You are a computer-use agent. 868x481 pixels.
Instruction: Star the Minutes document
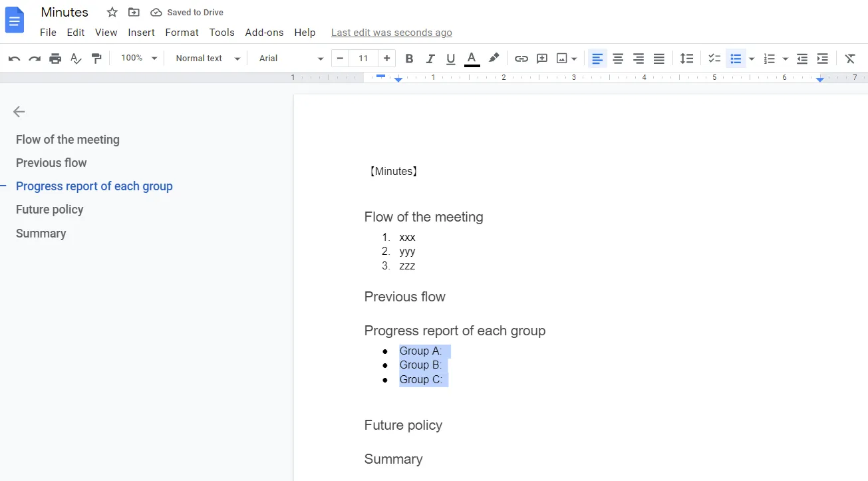112,12
